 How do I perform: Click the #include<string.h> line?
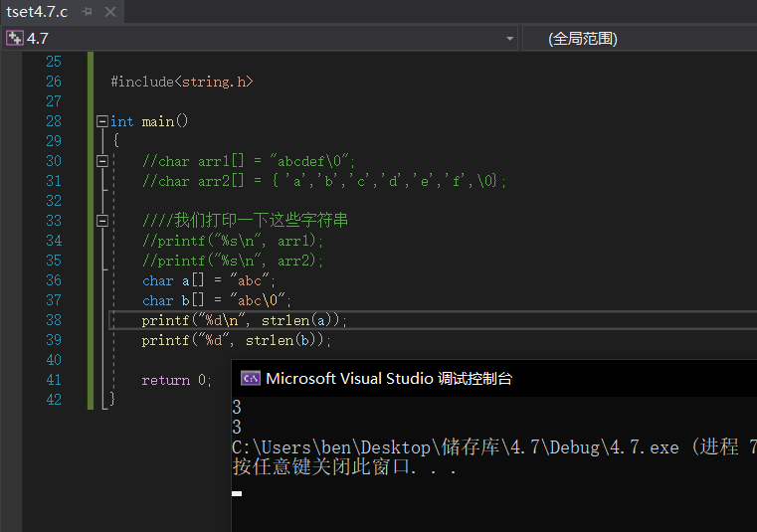[x=182, y=82]
